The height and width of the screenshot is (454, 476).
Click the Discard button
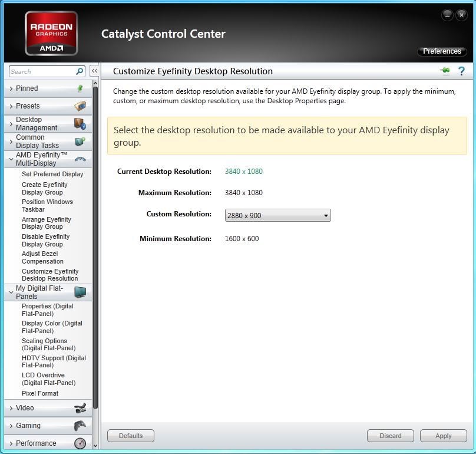coord(391,436)
